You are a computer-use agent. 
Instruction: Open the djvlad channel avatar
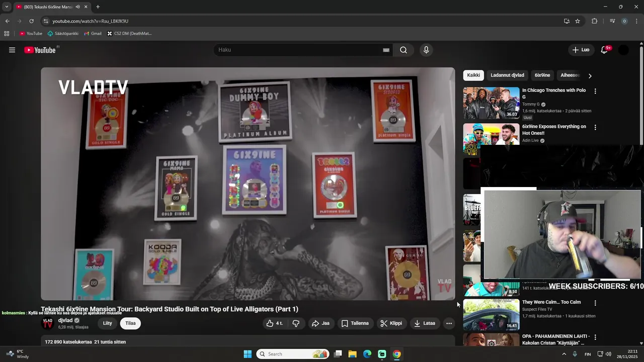[x=48, y=323]
